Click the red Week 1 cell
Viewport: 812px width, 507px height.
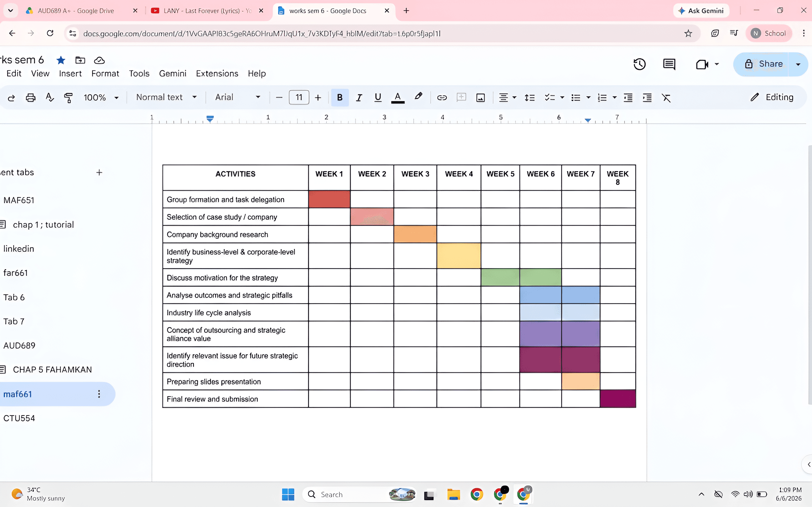(x=329, y=199)
